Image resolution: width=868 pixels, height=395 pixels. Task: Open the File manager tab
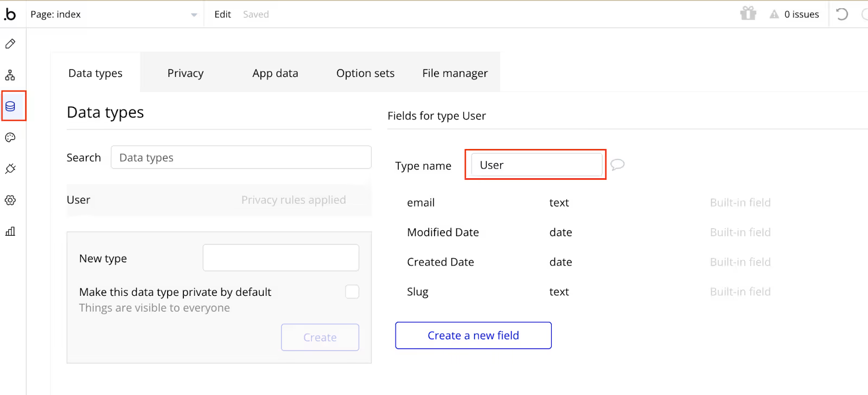click(x=455, y=73)
